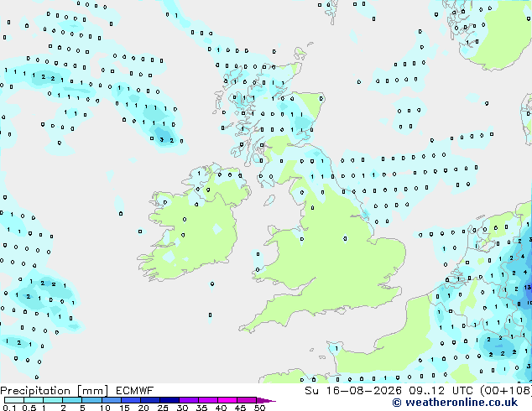Screen dimensions: 532x411
Task: Click the 'Su 16-08-2026' date text
Action: [x=353, y=391]
